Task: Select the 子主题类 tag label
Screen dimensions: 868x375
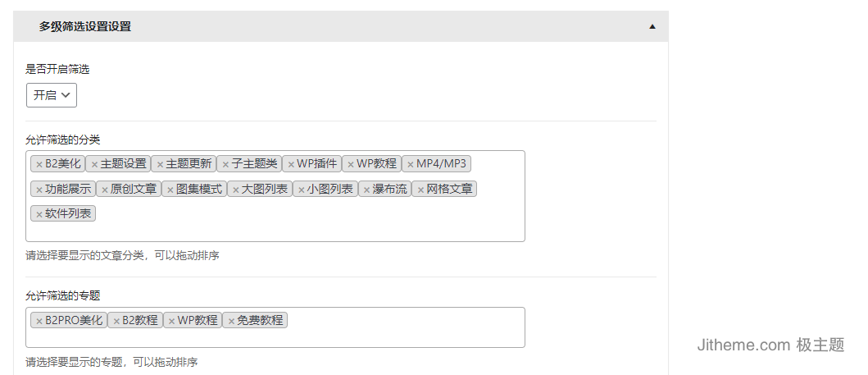Action: pyautogui.click(x=255, y=164)
